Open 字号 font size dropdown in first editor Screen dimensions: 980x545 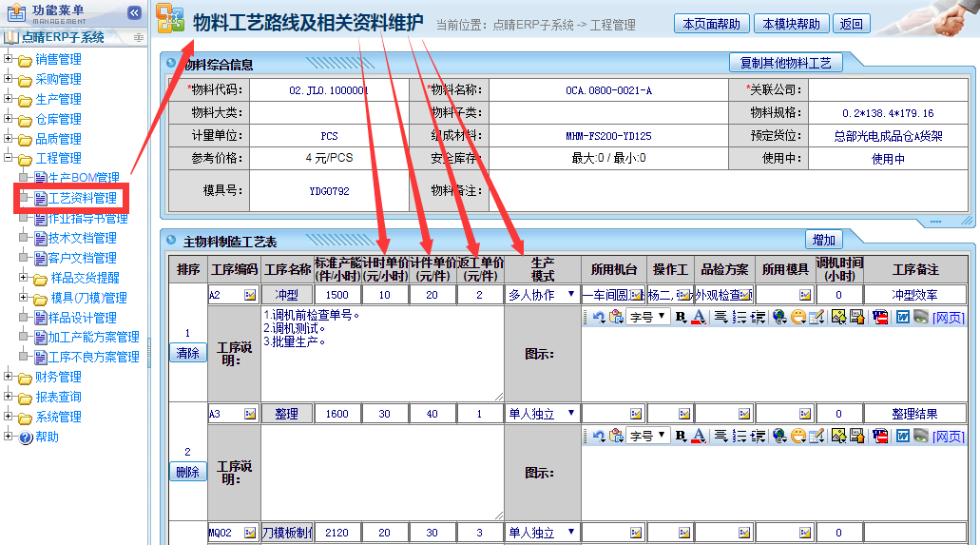648,317
